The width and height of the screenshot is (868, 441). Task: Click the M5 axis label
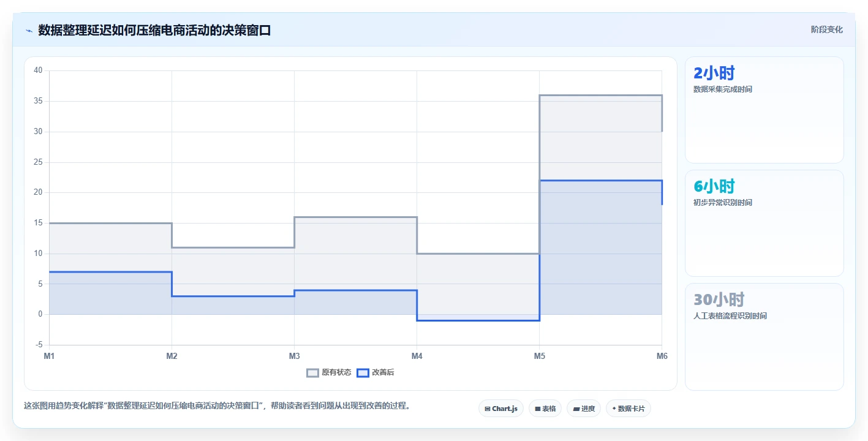[x=540, y=356]
